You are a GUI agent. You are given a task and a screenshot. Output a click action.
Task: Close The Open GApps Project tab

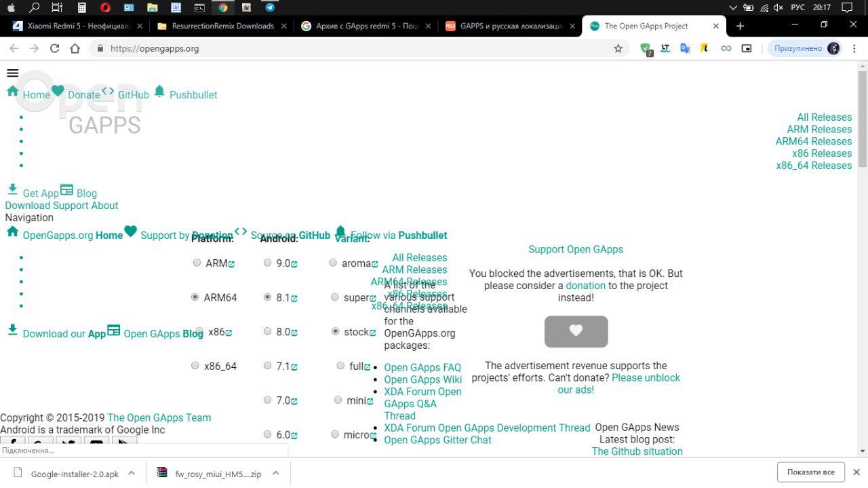pos(716,26)
